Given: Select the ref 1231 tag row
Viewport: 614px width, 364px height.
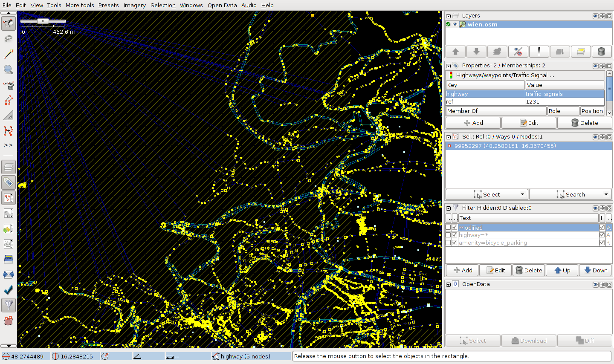Looking at the screenshot, I should click(x=525, y=101).
